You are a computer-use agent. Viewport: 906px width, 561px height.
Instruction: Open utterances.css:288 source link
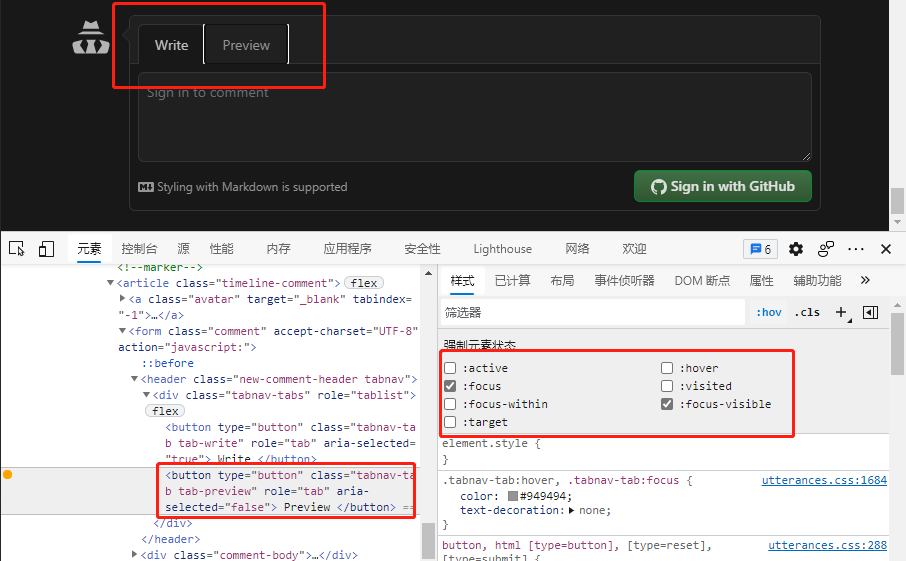827,545
